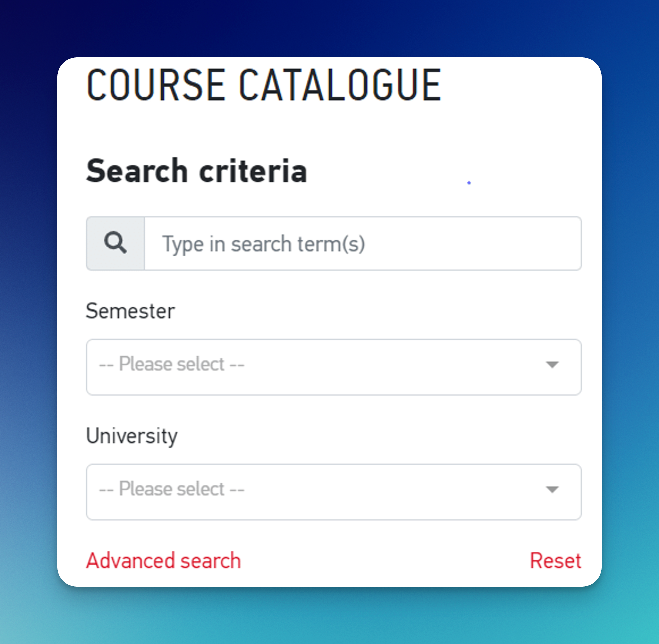Click the red Reset link

[555, 560]
